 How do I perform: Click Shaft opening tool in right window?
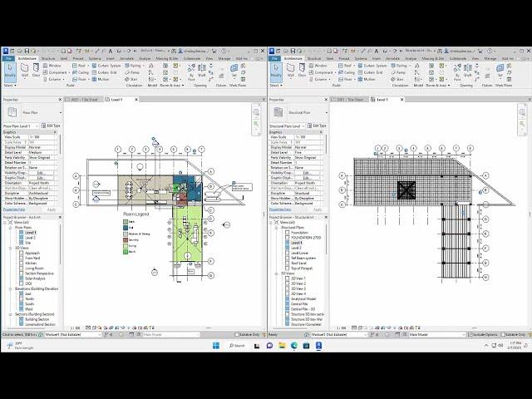467,71
